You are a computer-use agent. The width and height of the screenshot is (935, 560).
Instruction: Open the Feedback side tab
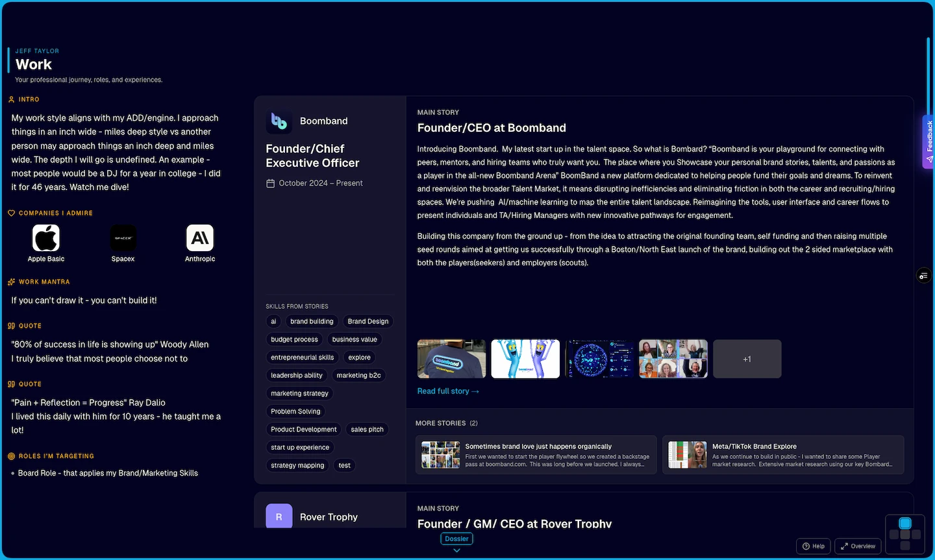(x=929, y=141)
